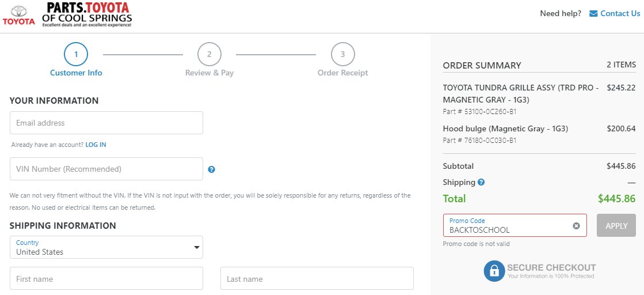The height and width of the screenshot is (295, 644).
Task: Clear the promo code with the X icon
Action: pos(576,225)
